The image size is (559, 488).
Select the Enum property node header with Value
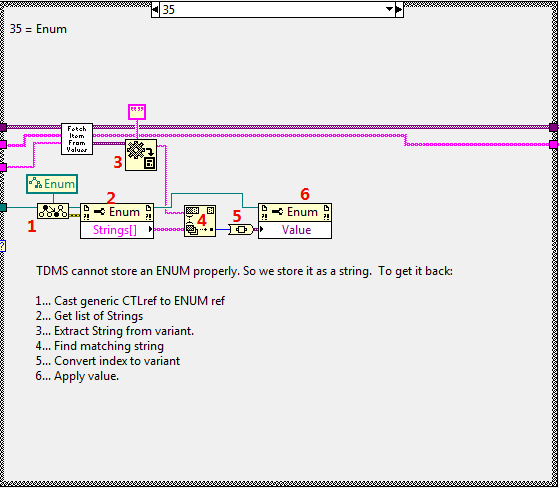[x=295, y=212]
